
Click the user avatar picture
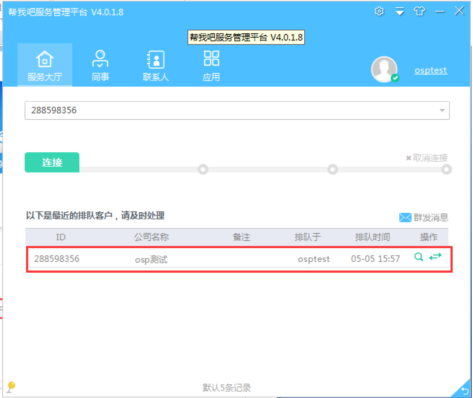tap(384, 69)
